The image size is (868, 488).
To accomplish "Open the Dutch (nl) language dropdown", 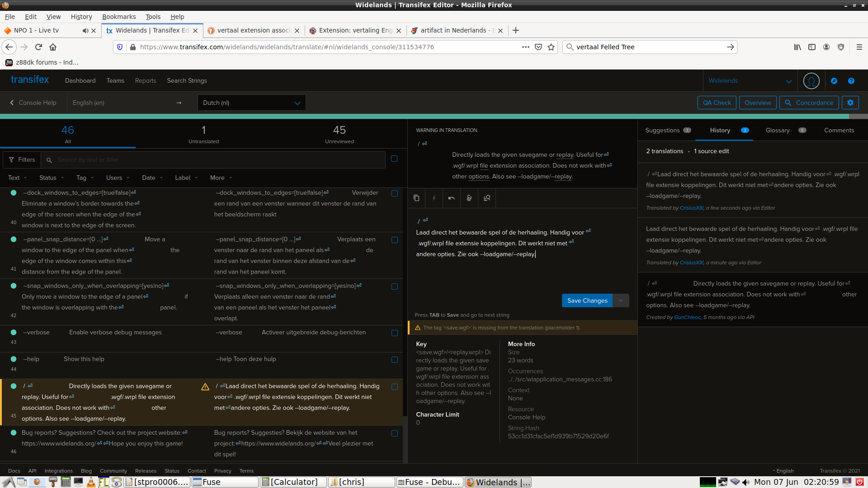I will tap(251, 103).
